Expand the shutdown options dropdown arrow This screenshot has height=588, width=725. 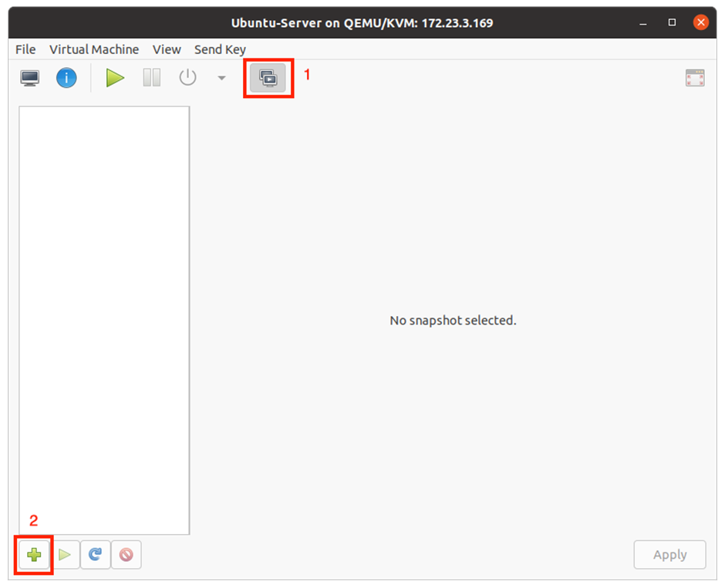tap(221, 78)
